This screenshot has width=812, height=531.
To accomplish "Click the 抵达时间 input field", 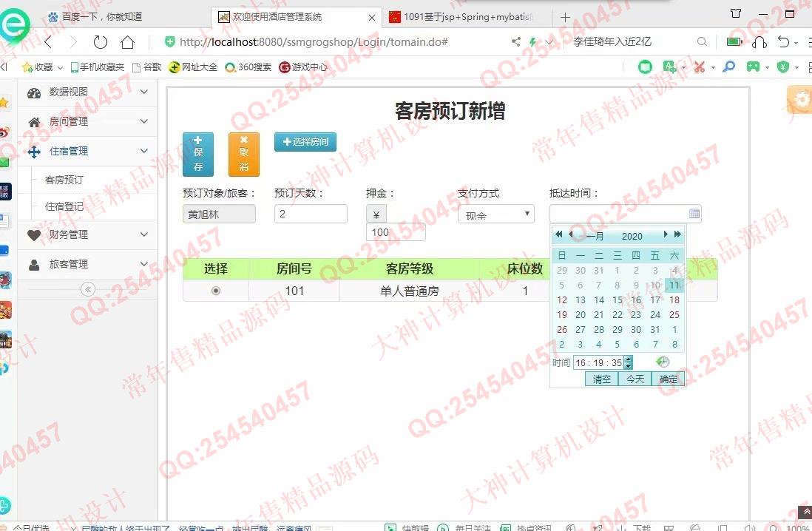I will [626, 214].
